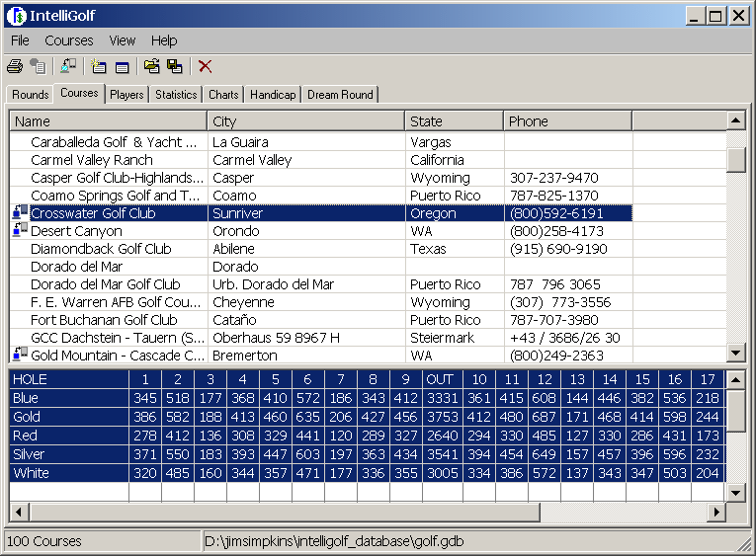Switch to the Players tab
The width and height of the screenshot is (756, 556).
(126, 95)
